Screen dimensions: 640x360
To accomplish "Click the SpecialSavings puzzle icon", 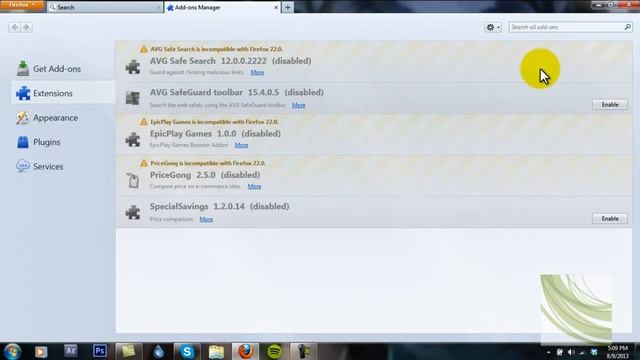I will tap(133, 212).
